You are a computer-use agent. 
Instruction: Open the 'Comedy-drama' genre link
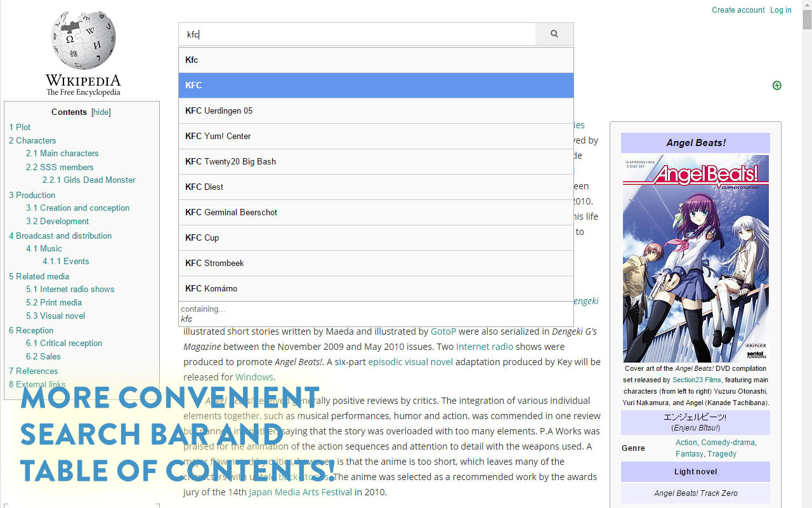click(x=728, y=442)
